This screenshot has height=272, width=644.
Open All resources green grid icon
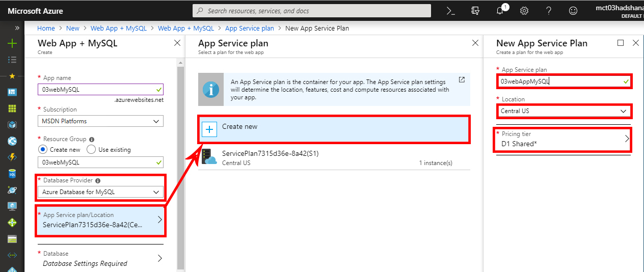(12, 108)
